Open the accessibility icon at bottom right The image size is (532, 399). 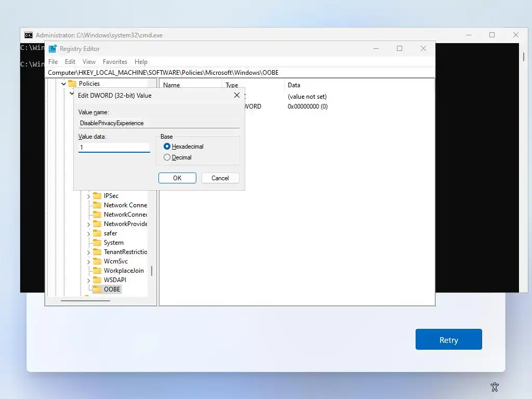[x=495, y=387]
